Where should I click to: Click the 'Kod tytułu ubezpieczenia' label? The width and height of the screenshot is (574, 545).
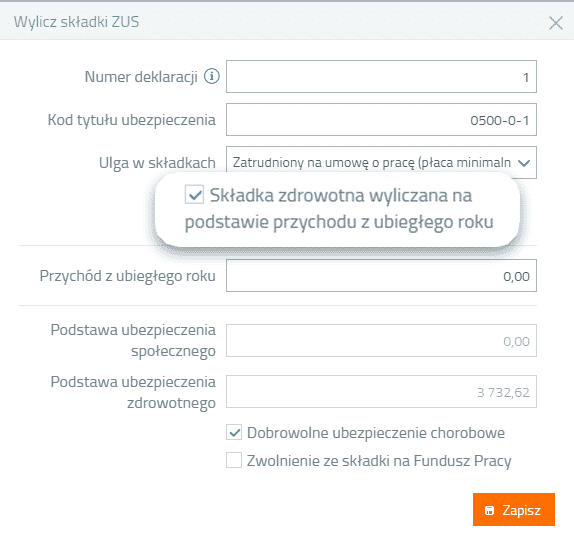pyautogui.click(x=131, y=120)
